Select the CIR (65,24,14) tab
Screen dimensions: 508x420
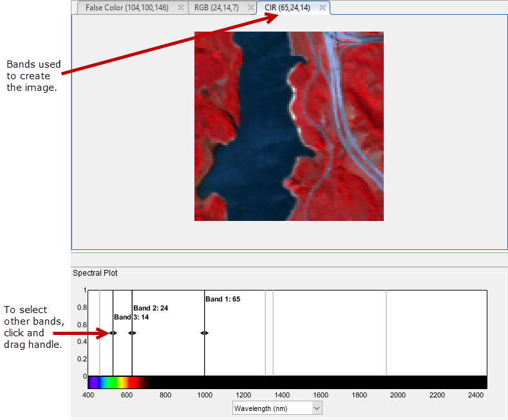287,8
